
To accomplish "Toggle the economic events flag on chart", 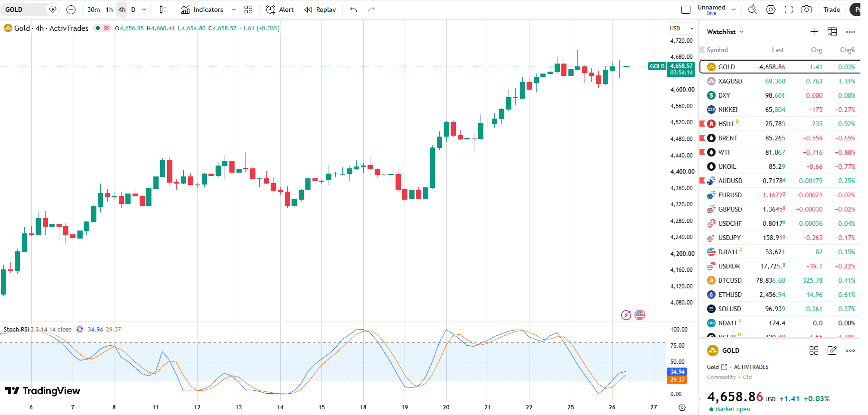I will [640, 315].
